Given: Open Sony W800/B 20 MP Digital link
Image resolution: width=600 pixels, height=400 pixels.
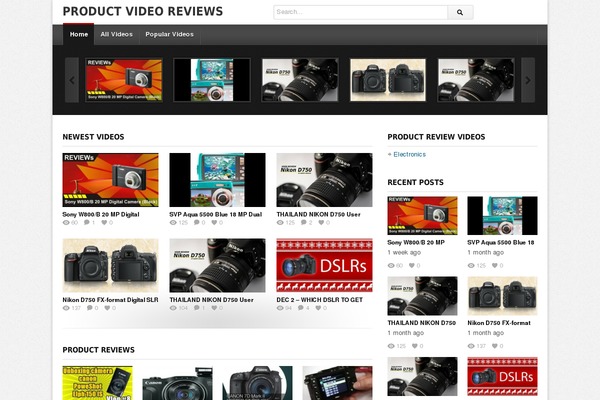Looking at the screenshot, I should click(101, 214).
